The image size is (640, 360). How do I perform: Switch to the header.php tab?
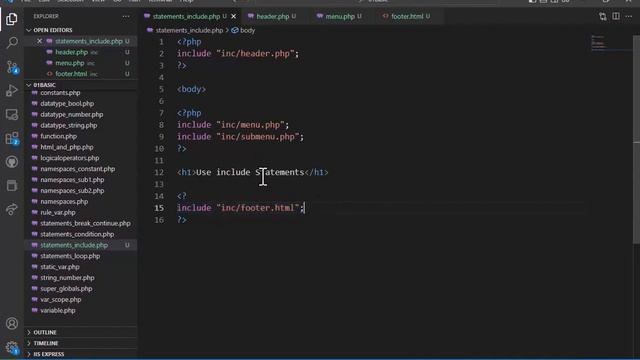pyautogui.click(x=272, y=16)
